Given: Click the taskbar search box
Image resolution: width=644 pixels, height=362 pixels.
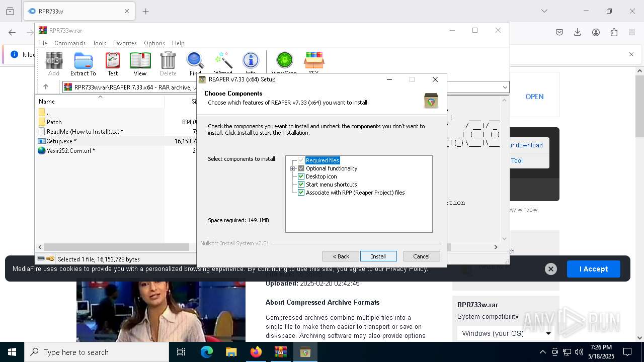Looking at the screenshot, I should (97, 352).
